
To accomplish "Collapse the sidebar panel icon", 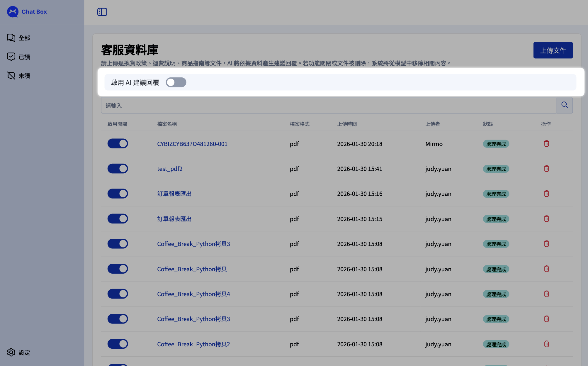I will 102,12.
